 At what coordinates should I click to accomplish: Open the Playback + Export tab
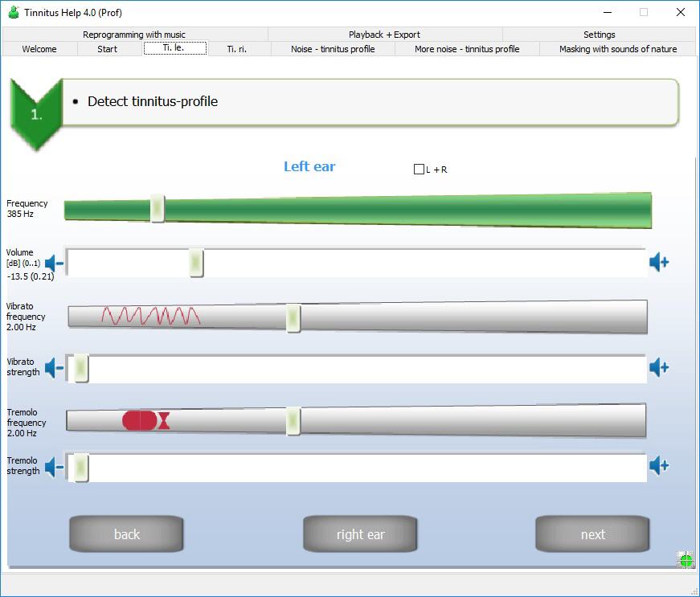pyautogui.click(x=384, y=35)
